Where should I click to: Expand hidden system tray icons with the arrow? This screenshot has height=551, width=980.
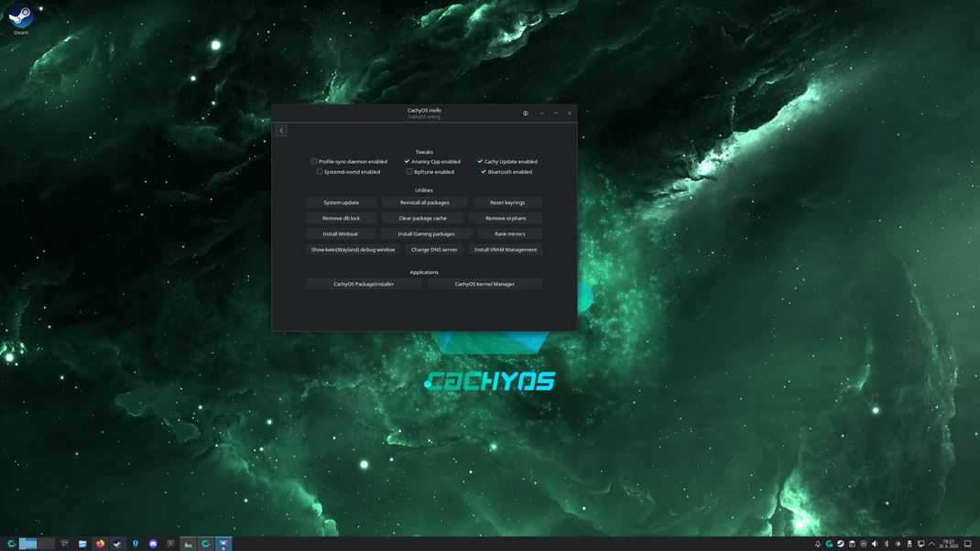point(931,544)
